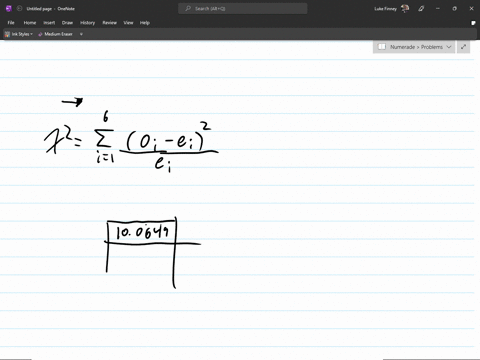Maximize or restore the OneNote window
480x360 pixels.
[x=454, y=9]
